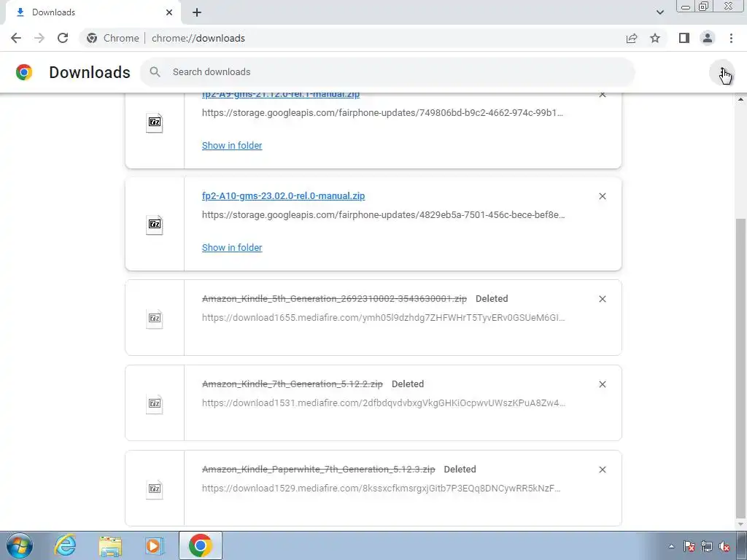
Task: Click download1531 mediafire URL
Action: [384, 402]
